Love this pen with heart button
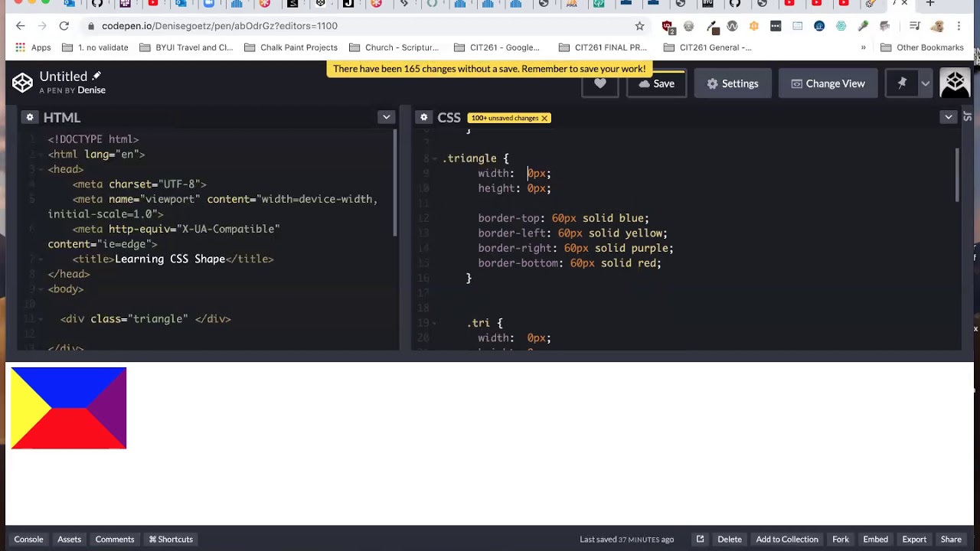 tap(600, 83)
